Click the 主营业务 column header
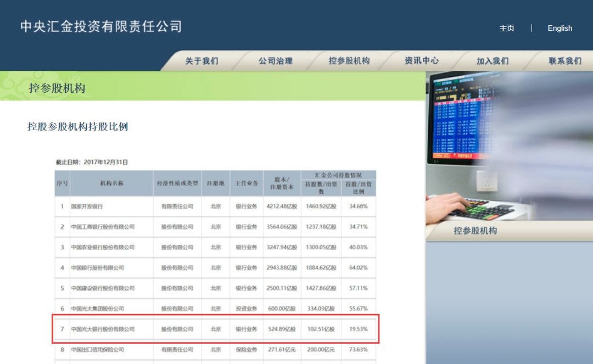 247,183
